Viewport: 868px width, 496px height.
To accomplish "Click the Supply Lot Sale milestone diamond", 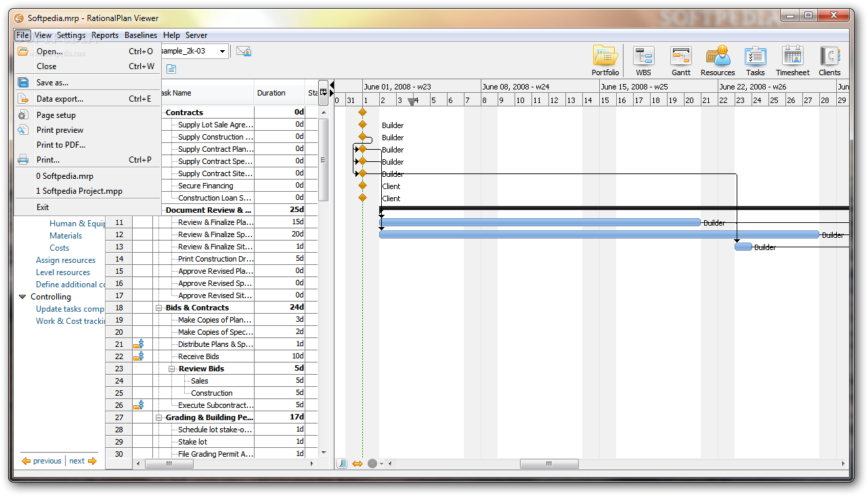I will coord(362,125).
